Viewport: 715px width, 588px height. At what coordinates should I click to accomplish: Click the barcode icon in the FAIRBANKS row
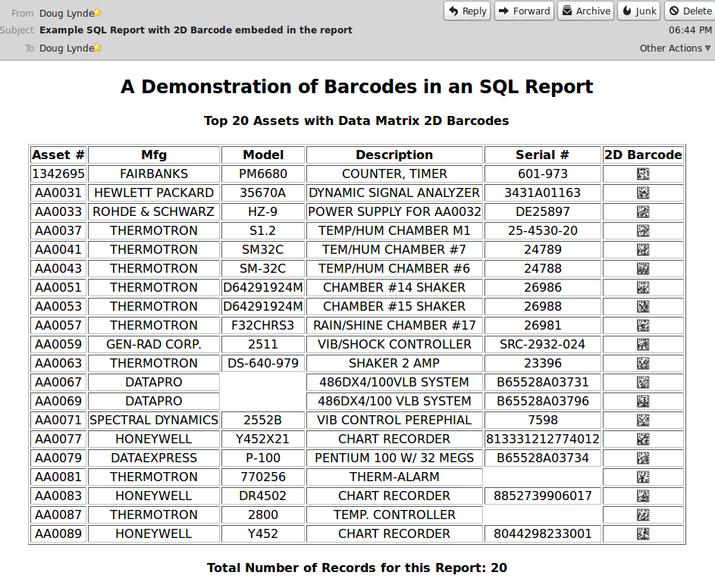point(643,174)
